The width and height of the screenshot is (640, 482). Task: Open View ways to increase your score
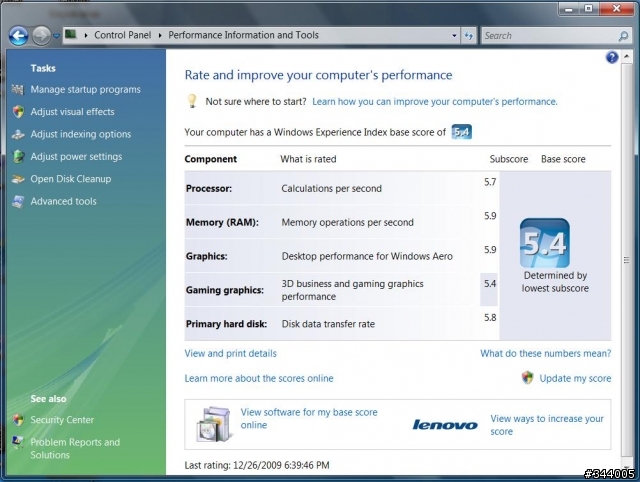click(547, 425)
